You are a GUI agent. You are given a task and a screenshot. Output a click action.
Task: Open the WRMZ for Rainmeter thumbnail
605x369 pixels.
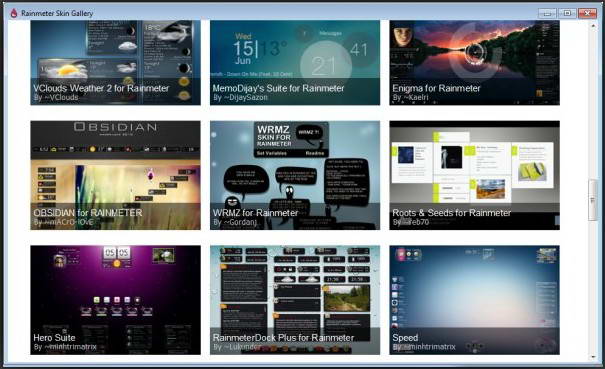295,175
